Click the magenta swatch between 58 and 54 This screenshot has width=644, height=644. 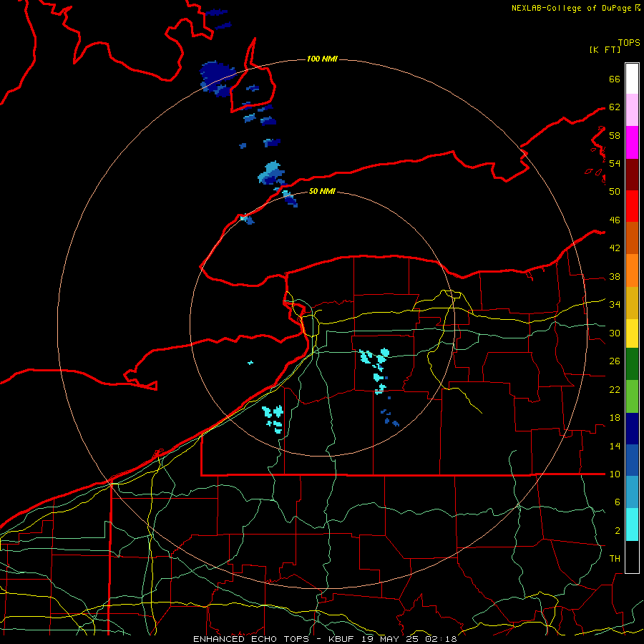(x=632, y=142)
